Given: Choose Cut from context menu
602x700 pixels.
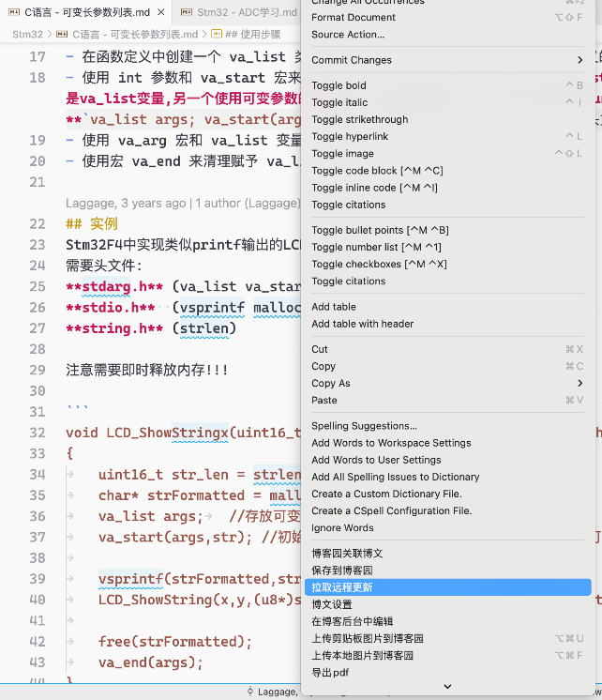Looking at the screenshot, I should click(447, 349).
